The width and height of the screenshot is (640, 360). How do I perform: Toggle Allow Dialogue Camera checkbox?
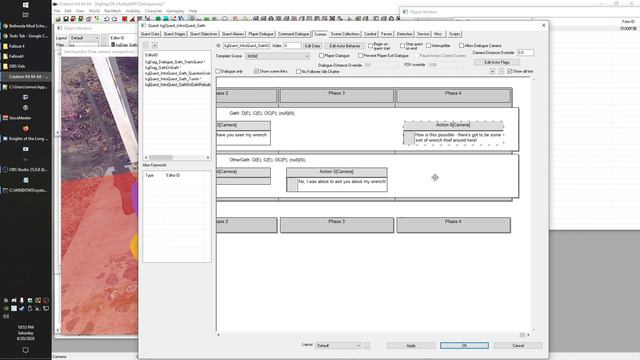click(x=461, y=46)
